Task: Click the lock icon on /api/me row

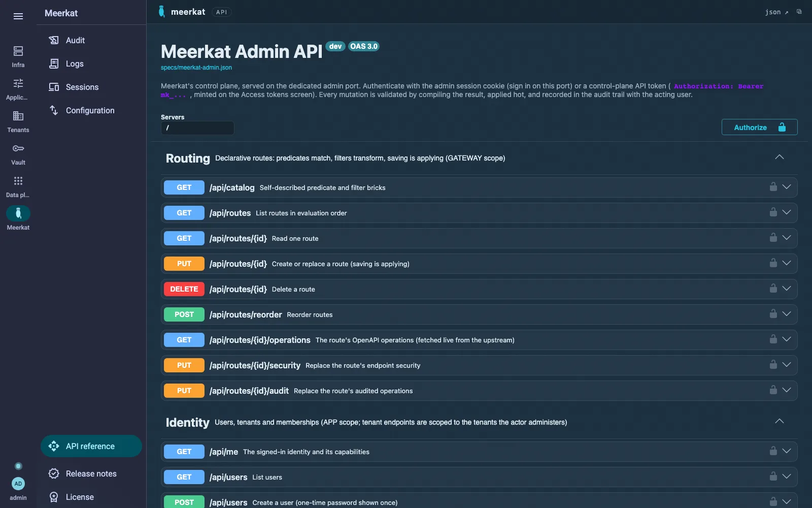Action: [x=773, y=451]
